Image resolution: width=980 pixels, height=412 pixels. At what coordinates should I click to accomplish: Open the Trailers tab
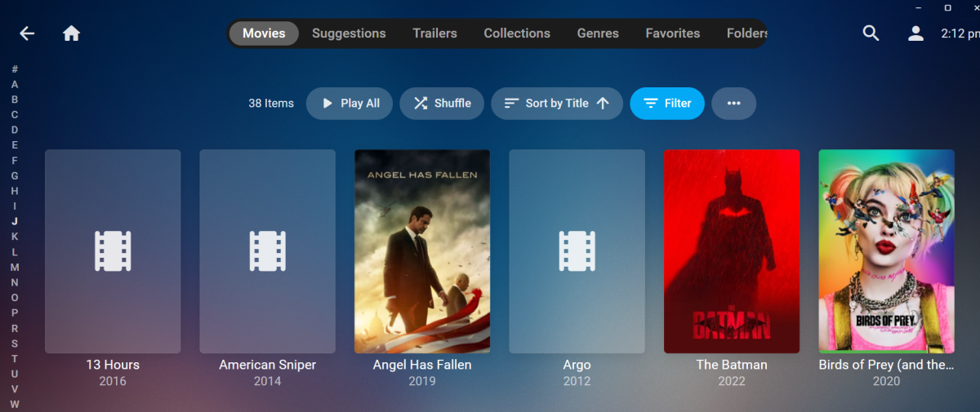point(434,33)
